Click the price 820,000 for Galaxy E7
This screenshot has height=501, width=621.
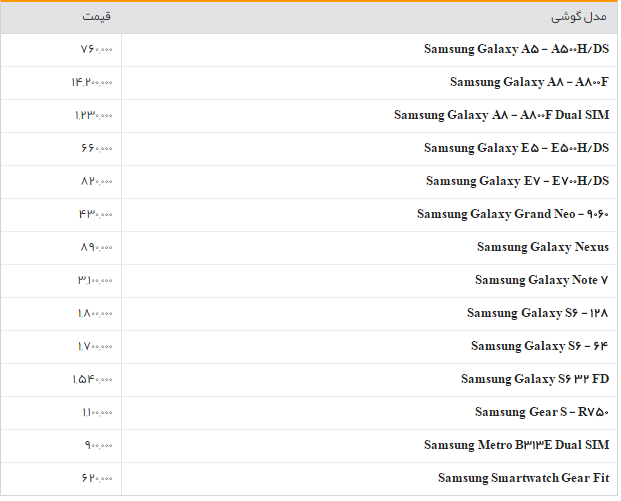pyautogui.click(x=97, y=181)
